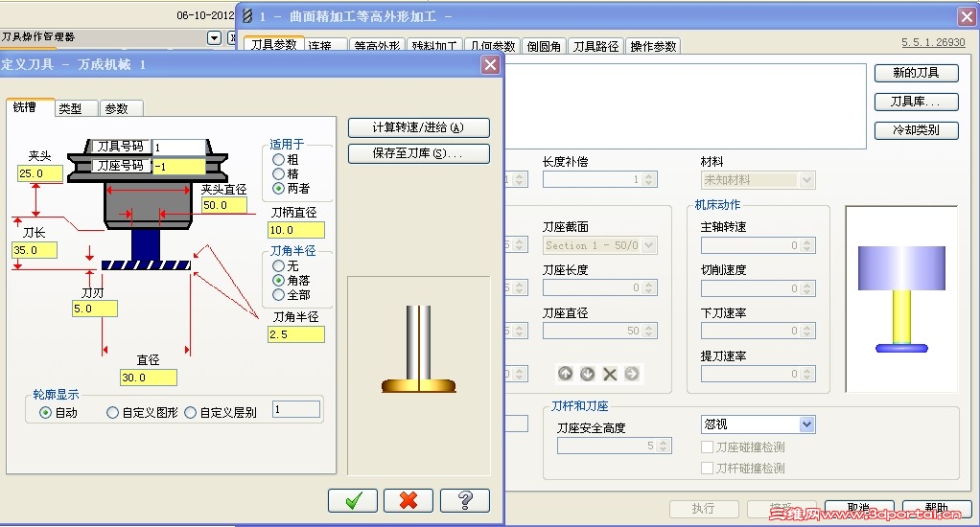Adjust 长度补偿 spinner arrows
The width and height of the screenshot is (980, 527).
pyautogui.click(x=649, y=179)
